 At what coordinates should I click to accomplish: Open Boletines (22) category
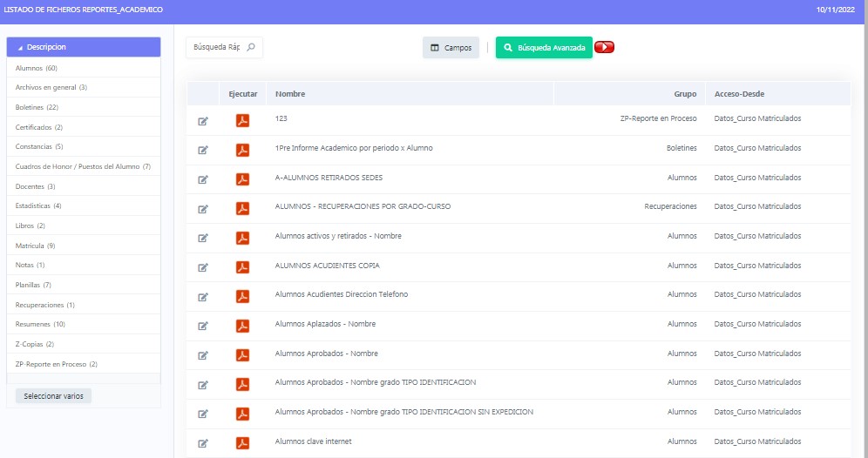[x=37, y=107]
